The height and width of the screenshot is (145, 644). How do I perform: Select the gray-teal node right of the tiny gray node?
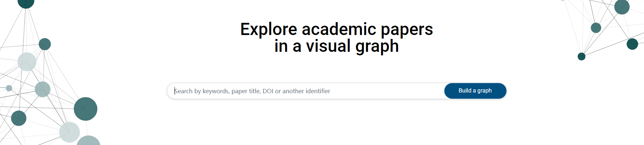pos(43,89)
